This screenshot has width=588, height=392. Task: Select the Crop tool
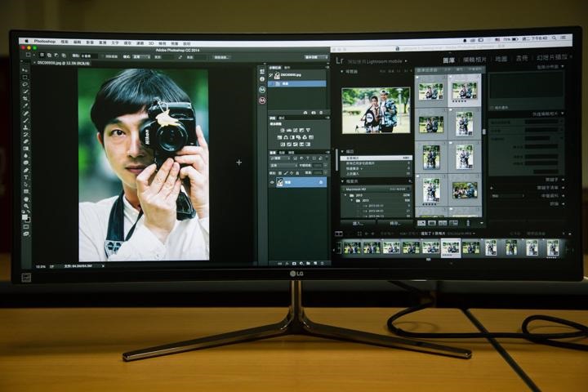coord(25,99)
